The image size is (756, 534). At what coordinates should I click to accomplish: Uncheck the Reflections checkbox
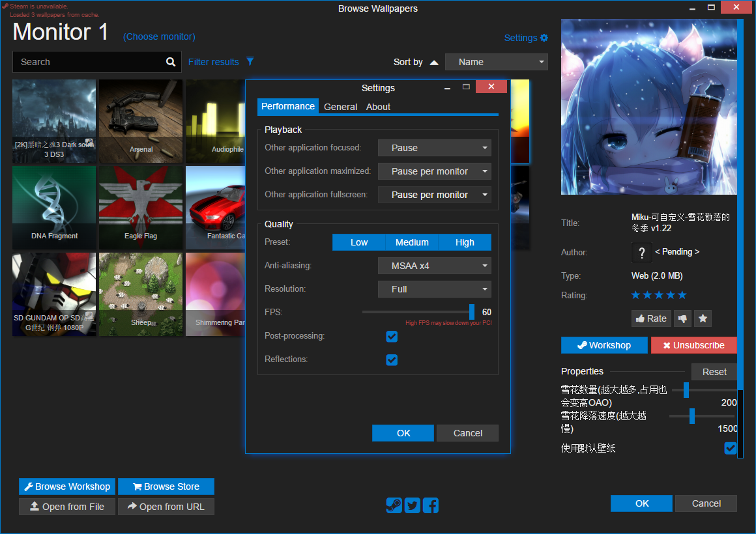coord(392,360)
